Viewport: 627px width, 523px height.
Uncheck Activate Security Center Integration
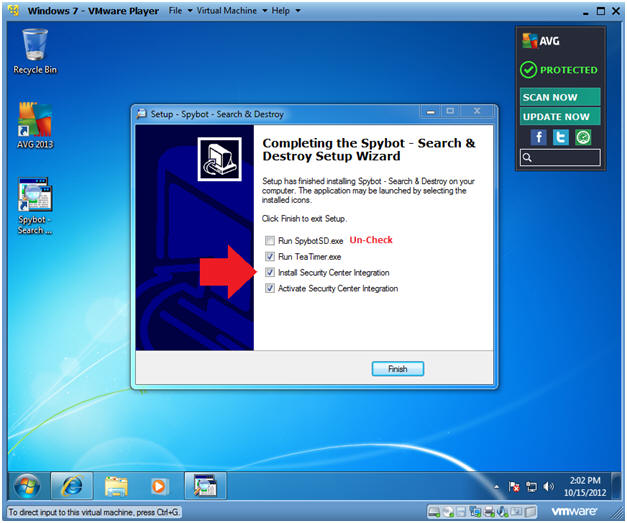(x=270, y=288)
